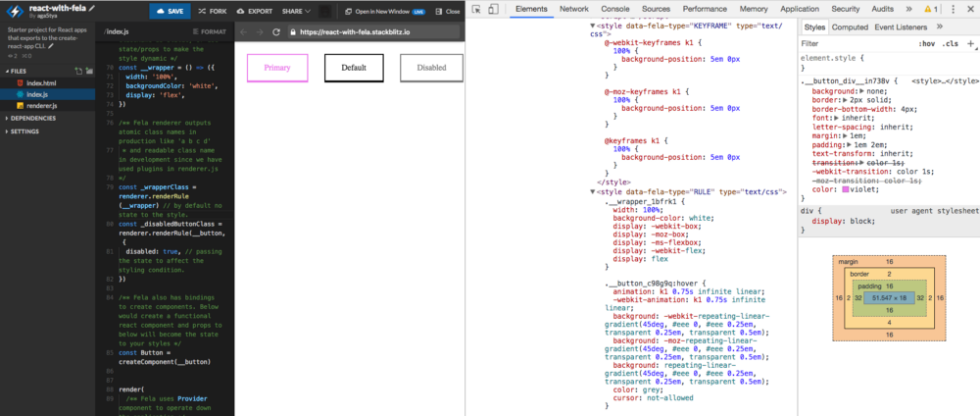The height and width of the screenshot is (416, 980).
Task: Open index.js in file tree
Action: 37,94
